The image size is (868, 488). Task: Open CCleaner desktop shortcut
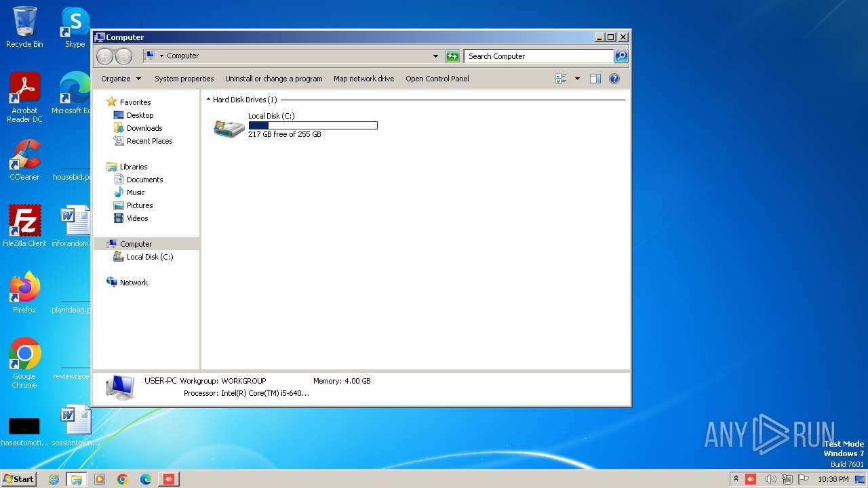point(24,160)
